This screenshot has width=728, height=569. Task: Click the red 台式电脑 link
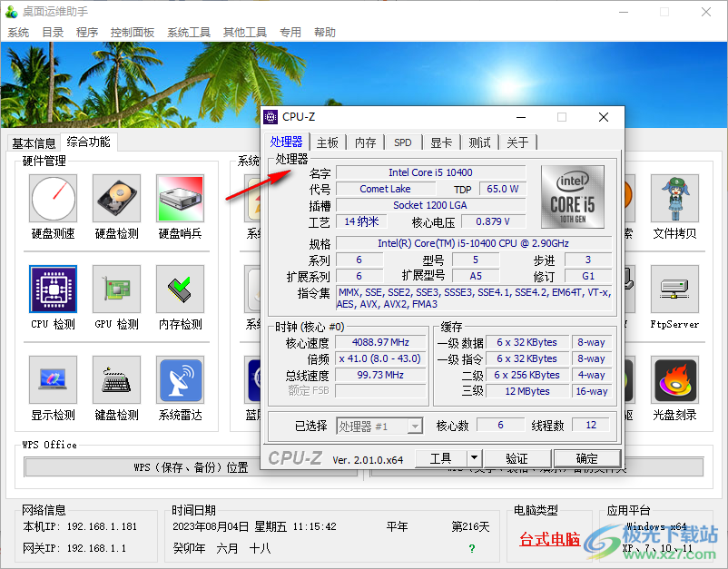pyautogui.click(x=550, y=539)
